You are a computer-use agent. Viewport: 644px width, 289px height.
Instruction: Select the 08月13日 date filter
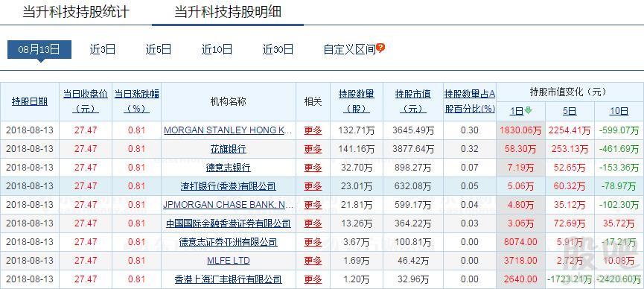pyautogui.click(x=39, y=50)
